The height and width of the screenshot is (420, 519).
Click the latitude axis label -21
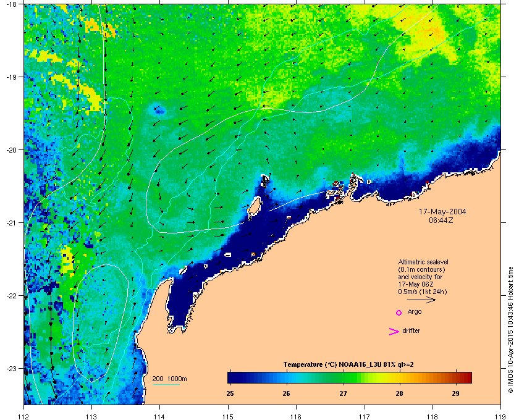coord(11,222)
